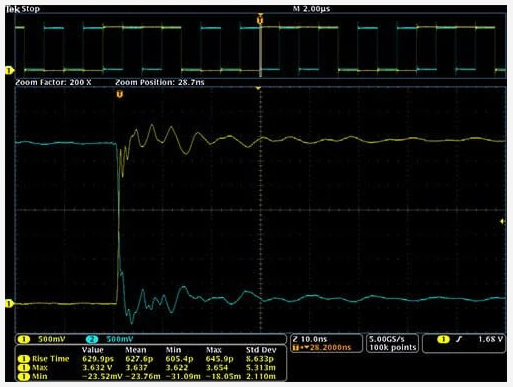Click the channel 1 ground marker in the overview
The height and width of the screenshot is (387, 513).
[9, 70]
